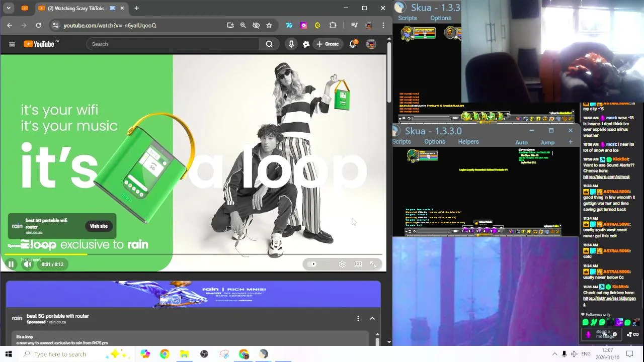This screenshot has width=644, height=362.
Task: Click the crossed-eye tracking protection icon
Action: coord(256,25)
